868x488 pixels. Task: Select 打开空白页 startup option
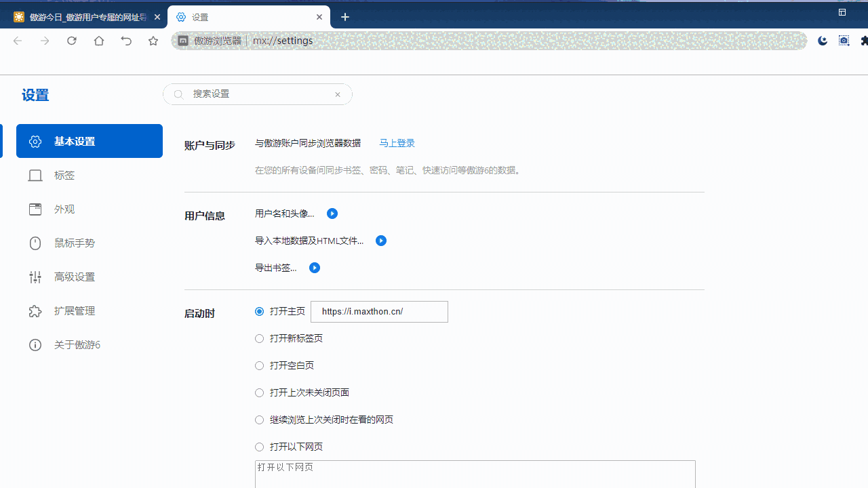coord(259,365)
